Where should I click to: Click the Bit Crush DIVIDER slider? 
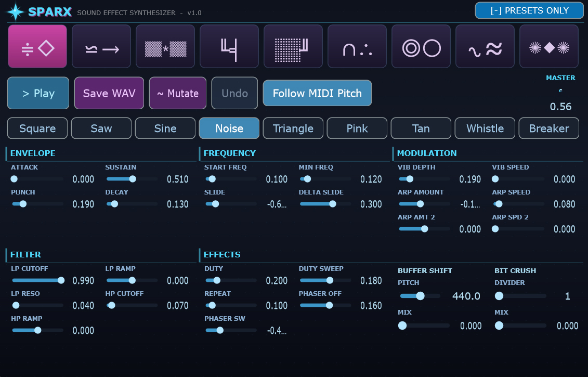click(x=520, y=296)
